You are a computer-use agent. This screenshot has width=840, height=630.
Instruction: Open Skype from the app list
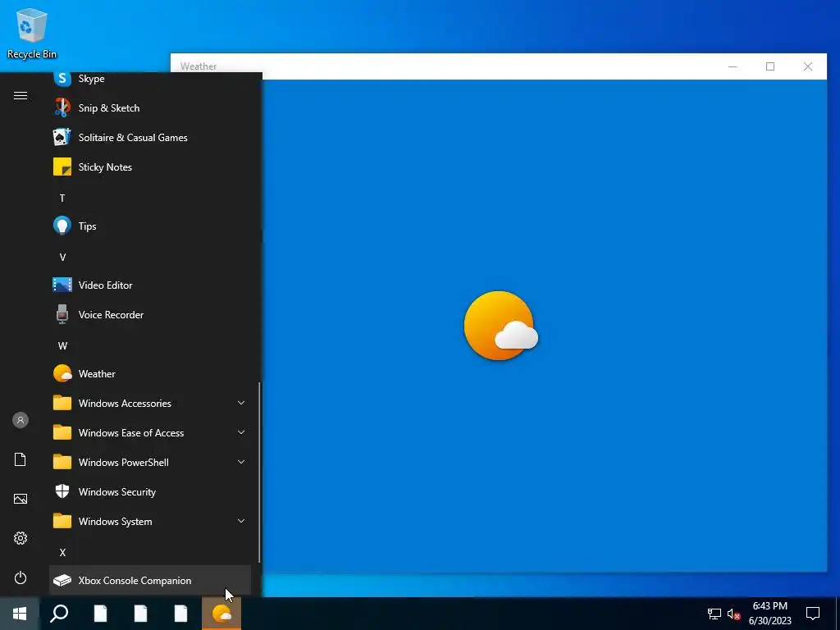tap(150, 79)
